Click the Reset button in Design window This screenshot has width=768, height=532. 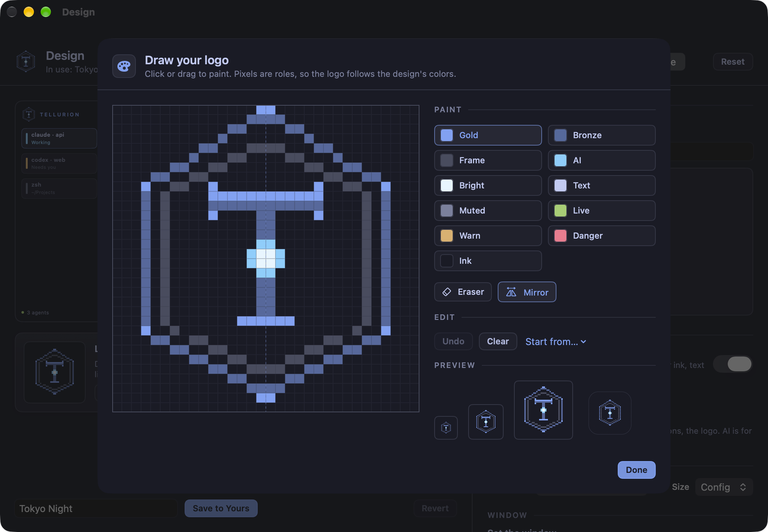point(732,61)
